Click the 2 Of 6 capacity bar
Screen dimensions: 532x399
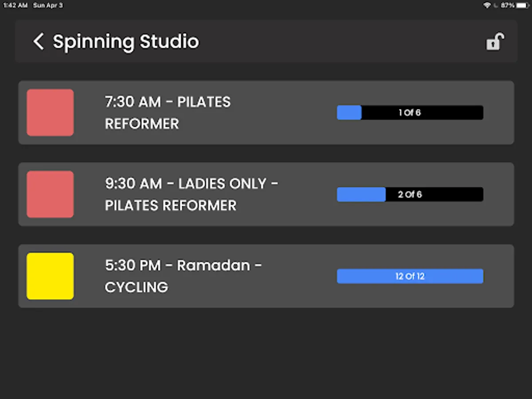point(410,194)
